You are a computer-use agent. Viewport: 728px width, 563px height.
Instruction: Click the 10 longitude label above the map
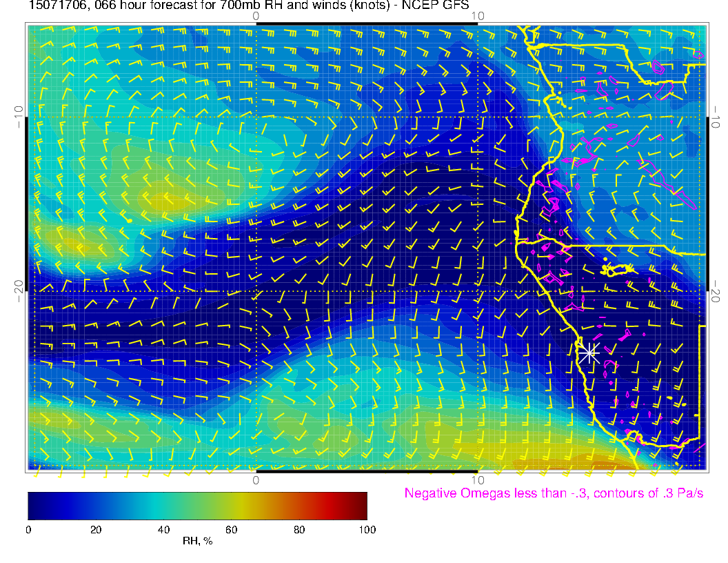coord(478,15)
